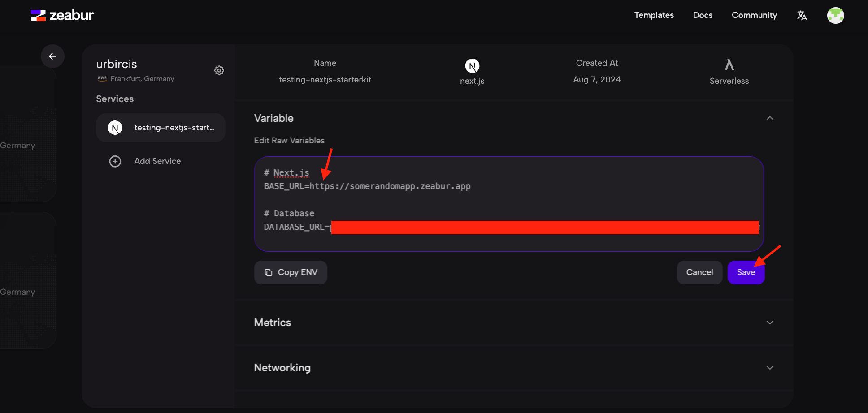This screenshot has height=413, width=868.
Task: Click the BASE_URL line in the editor
Action: click(x=367, y=186)
